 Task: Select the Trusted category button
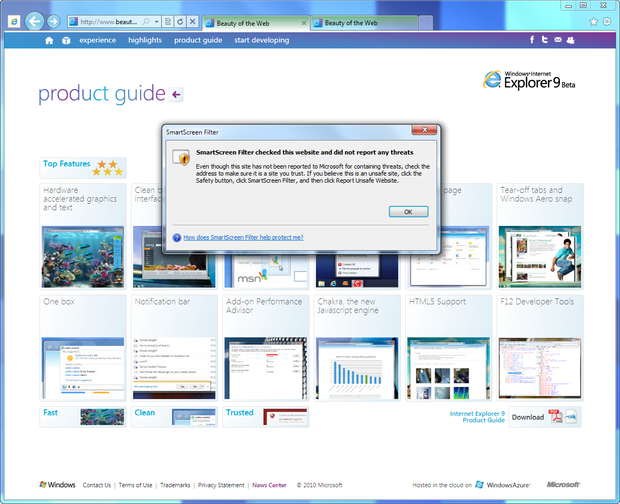point(266,417)
